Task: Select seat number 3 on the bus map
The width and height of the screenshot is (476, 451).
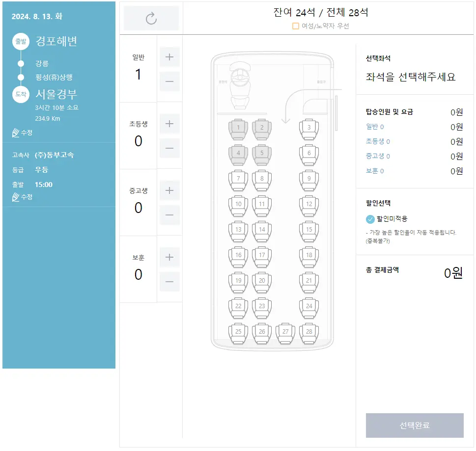Action: coord(309,129)
